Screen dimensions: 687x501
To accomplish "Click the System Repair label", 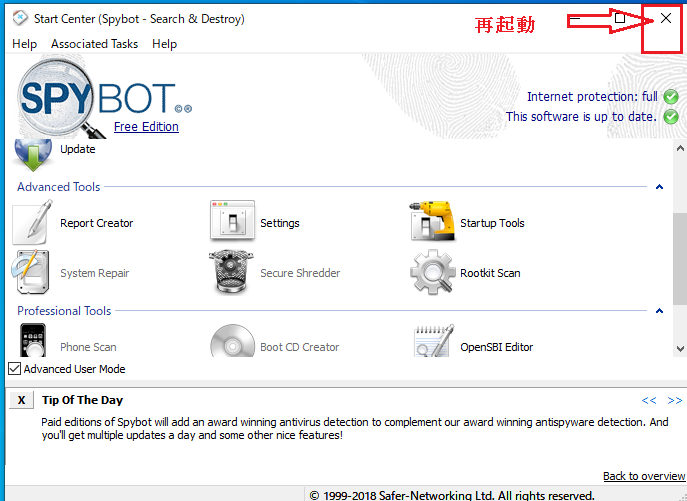I will [x=95, y=273].
